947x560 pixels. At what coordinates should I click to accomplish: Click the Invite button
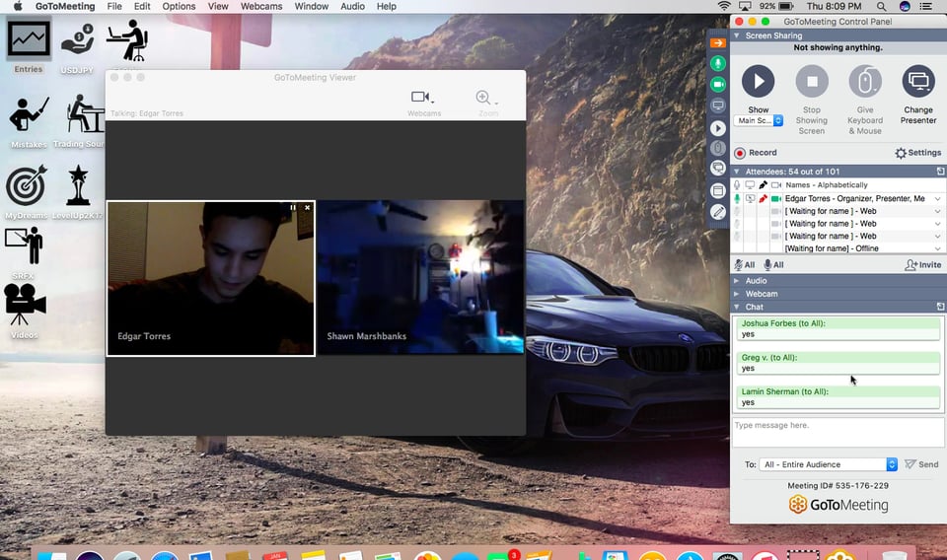(923, 265)
